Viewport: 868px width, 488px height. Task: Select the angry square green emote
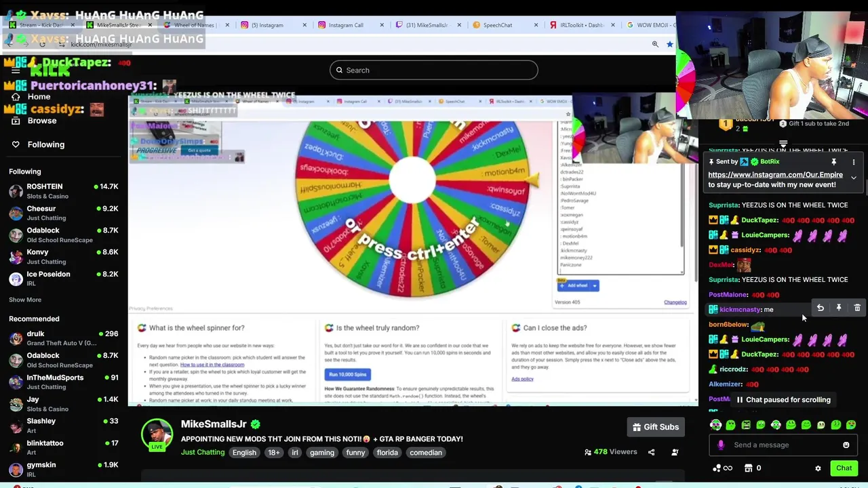click(x=746, y=425)
